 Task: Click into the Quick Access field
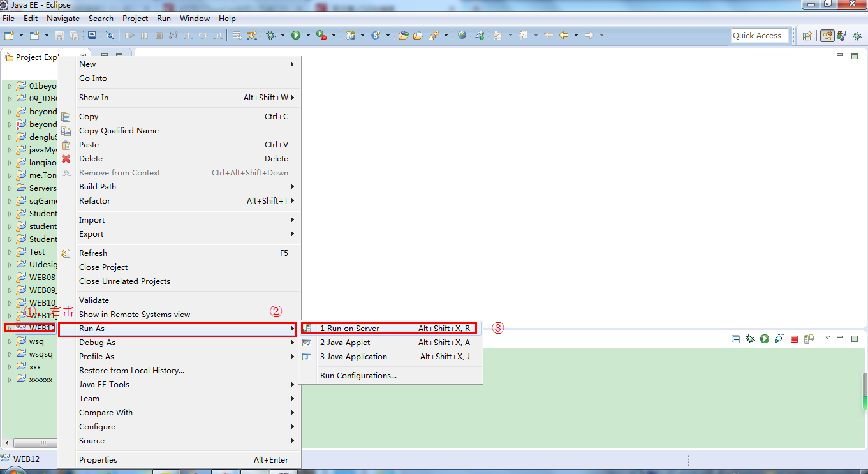pyautogui.click(x=760, y=36)
